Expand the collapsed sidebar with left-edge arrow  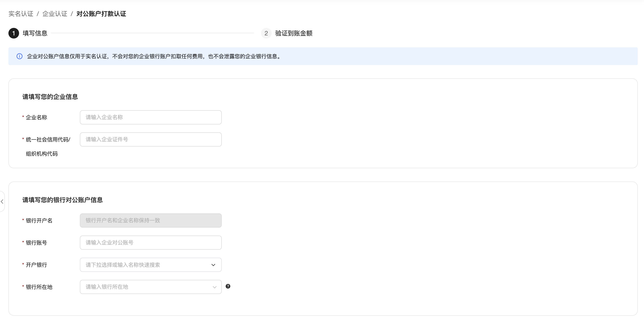coord(2,201)
